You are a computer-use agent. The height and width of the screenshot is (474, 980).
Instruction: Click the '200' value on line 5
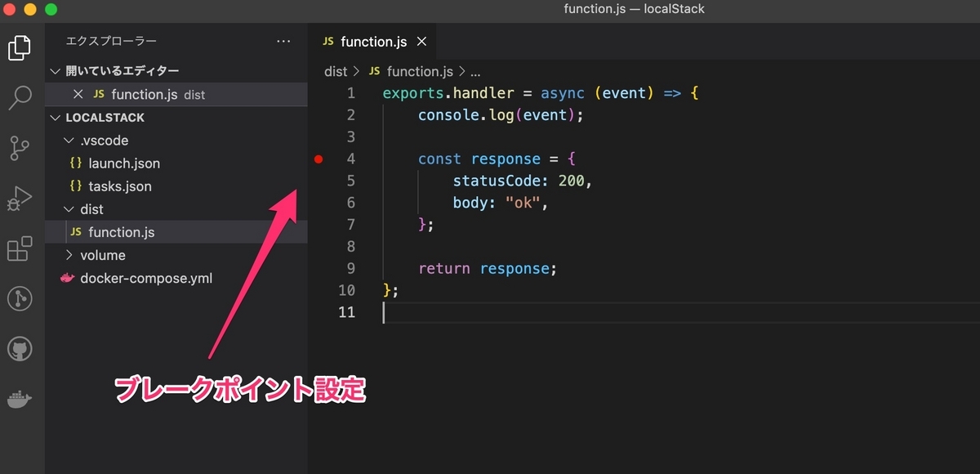click(572, 181)
